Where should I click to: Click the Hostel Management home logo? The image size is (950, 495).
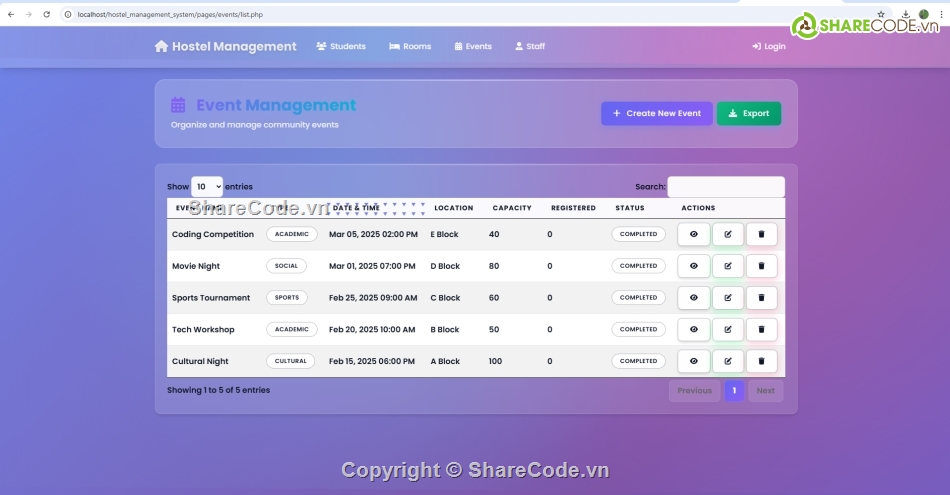pos(226,46)
